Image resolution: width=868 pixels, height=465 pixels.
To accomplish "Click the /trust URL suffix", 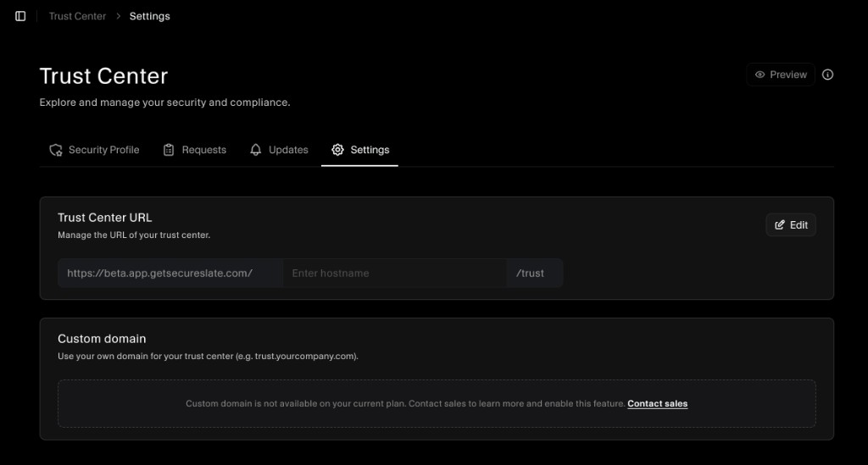I will (534, 273).
